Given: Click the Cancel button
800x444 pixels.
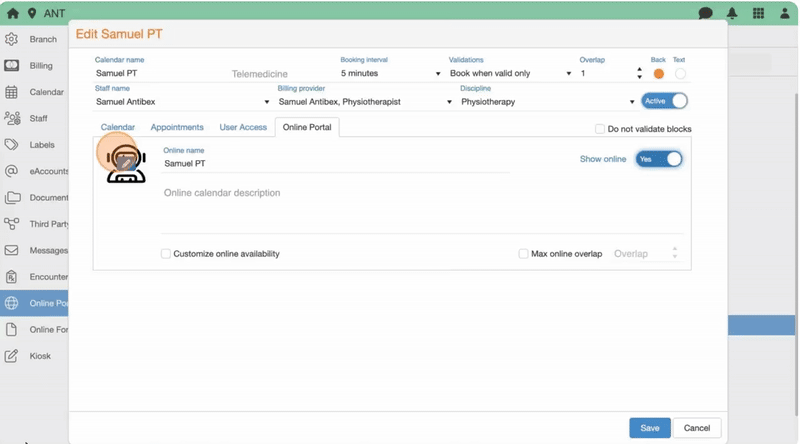Looking at the screenshot, I should 697,428.
